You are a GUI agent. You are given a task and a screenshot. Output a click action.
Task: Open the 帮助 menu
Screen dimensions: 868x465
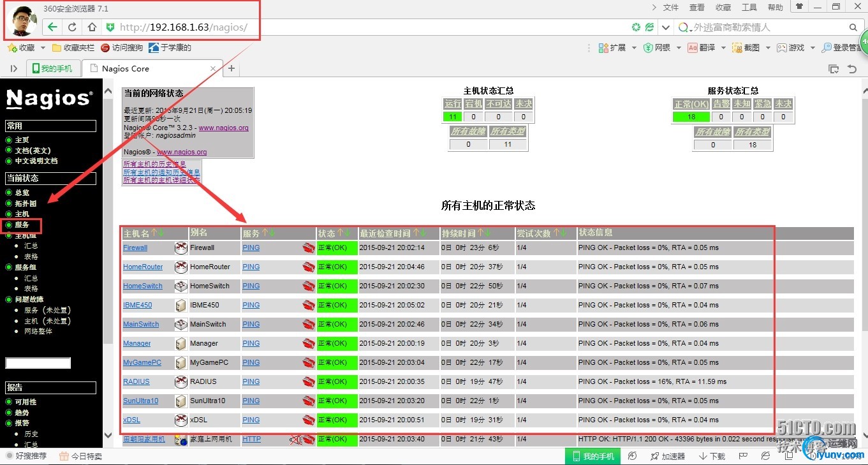(776, 8)
